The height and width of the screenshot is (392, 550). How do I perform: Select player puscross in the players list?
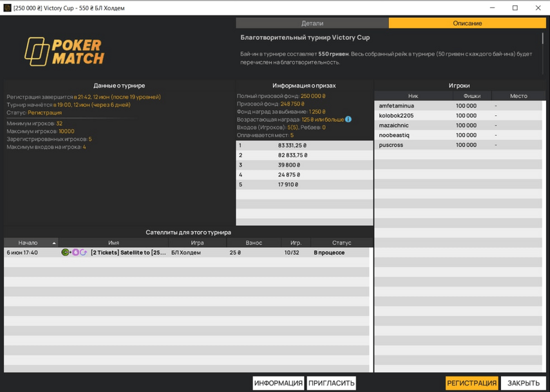point(458,145)
